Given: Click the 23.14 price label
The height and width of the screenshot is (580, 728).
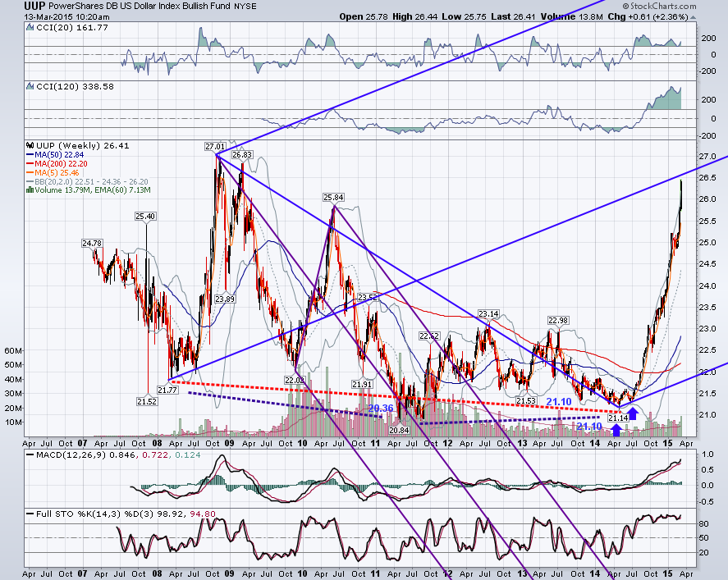Looking at the screenshot, I should pyautogui.click(x=488, y=314).
